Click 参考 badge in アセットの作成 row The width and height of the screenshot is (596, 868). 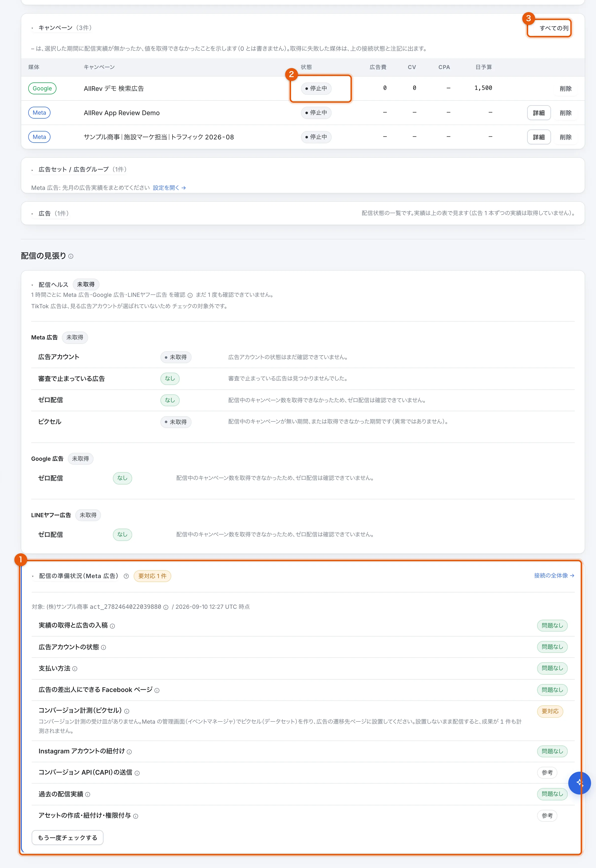click(547, 815)
